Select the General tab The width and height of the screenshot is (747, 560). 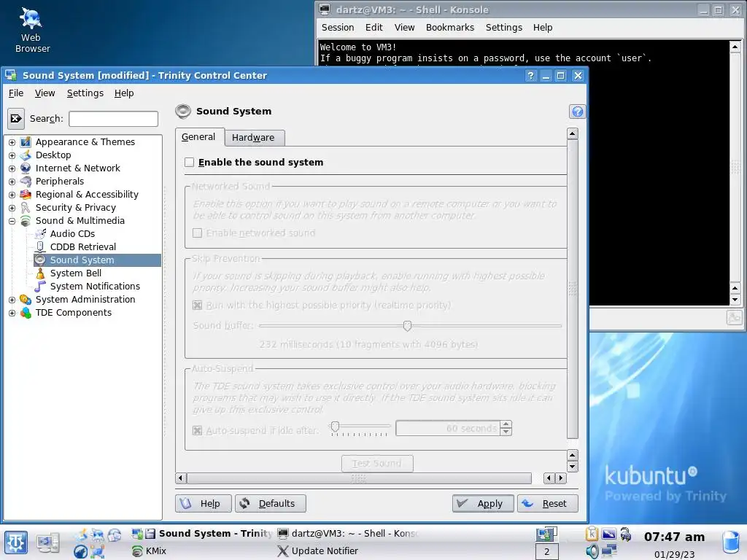(198, 136)
